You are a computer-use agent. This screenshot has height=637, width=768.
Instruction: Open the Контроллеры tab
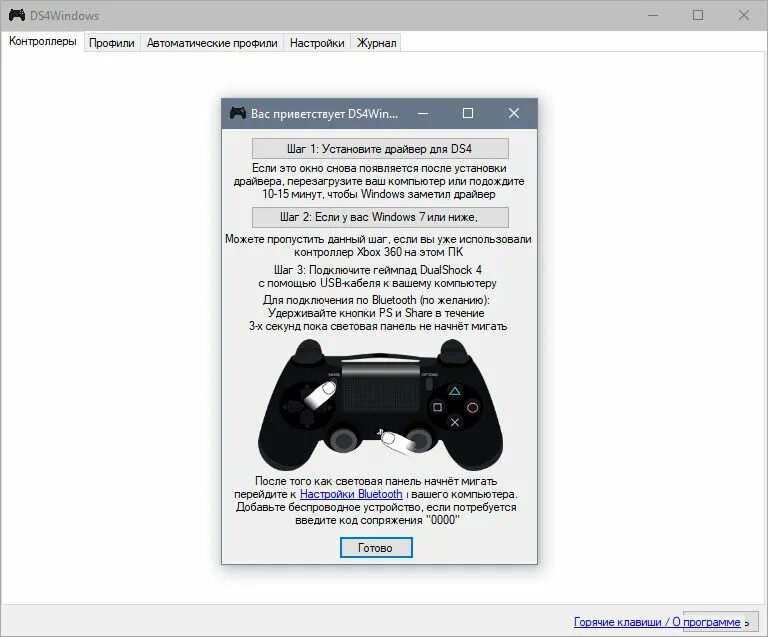[43, 42]
